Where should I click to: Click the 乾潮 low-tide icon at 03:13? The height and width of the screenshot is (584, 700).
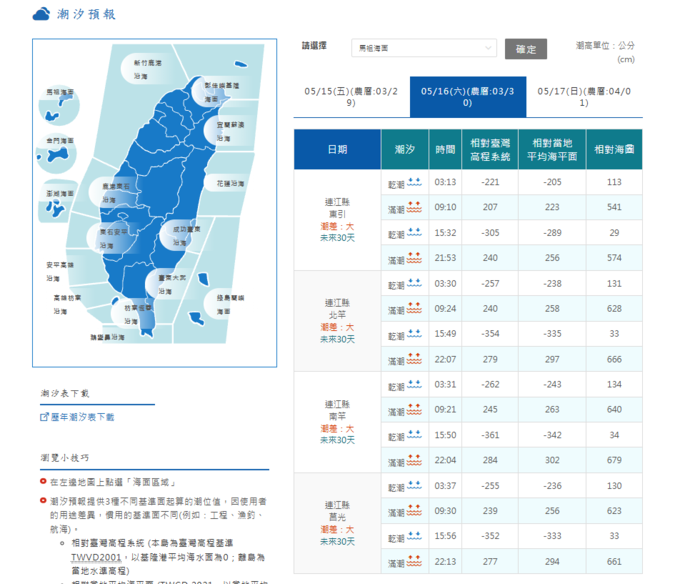coord(414,182)
